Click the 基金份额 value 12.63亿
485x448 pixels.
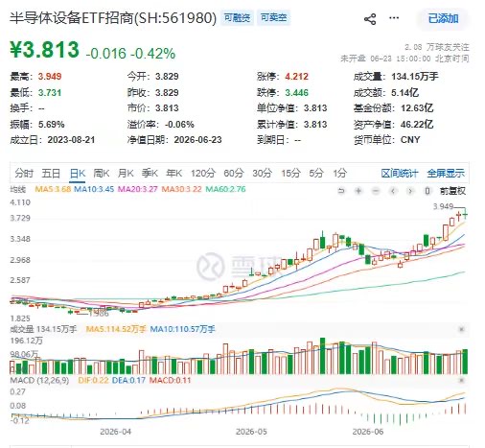coord(417,108)
